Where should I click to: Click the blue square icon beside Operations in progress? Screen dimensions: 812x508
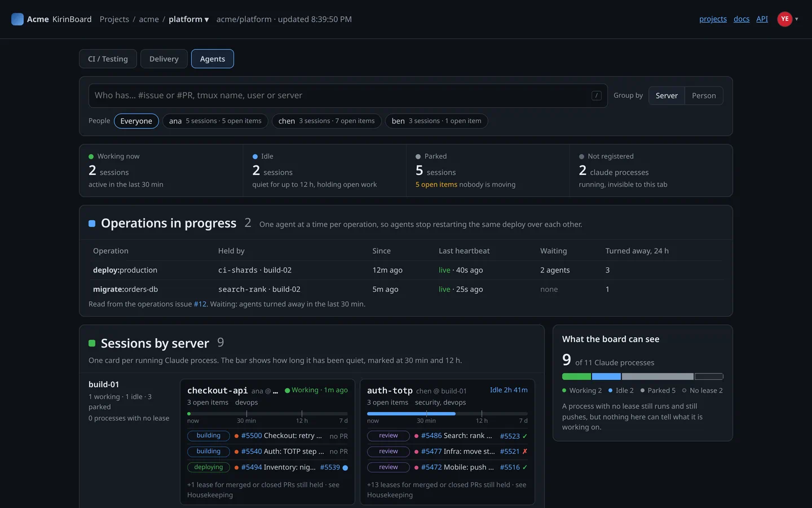[x=92, y=224]
